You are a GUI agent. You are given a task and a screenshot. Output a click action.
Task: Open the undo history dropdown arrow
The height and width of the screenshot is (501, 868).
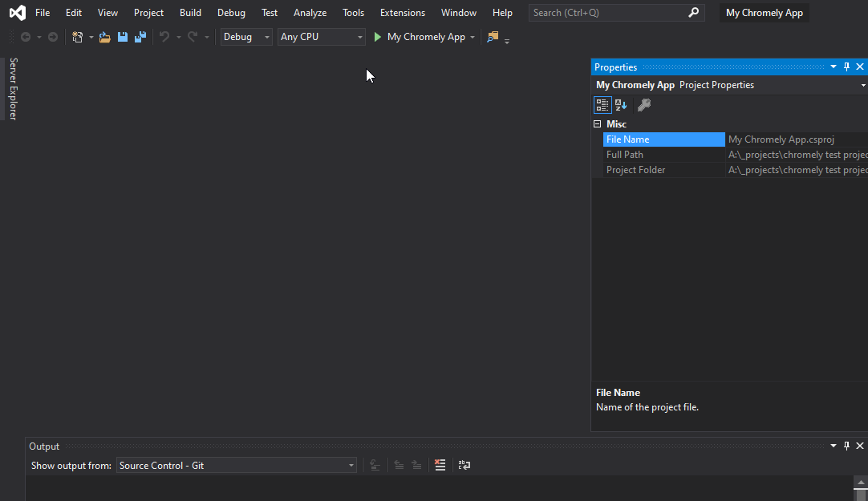(x=178, y=37)
